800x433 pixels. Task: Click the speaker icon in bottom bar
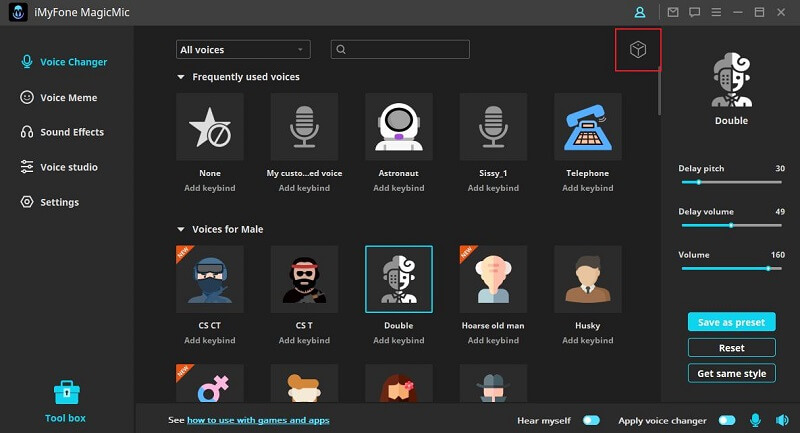pos(782,420)
